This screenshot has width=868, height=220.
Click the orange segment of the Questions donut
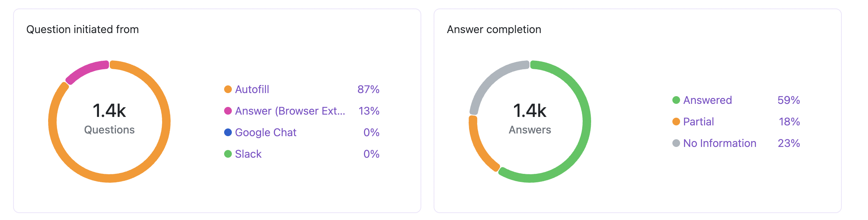[x=166, y=122]
